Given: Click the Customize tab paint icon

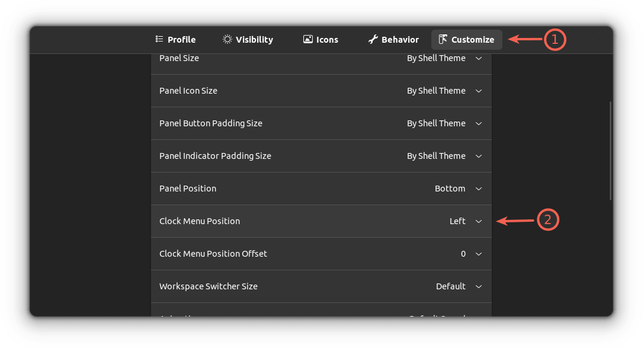Looking at the screenshot, I should pos(443,39).
